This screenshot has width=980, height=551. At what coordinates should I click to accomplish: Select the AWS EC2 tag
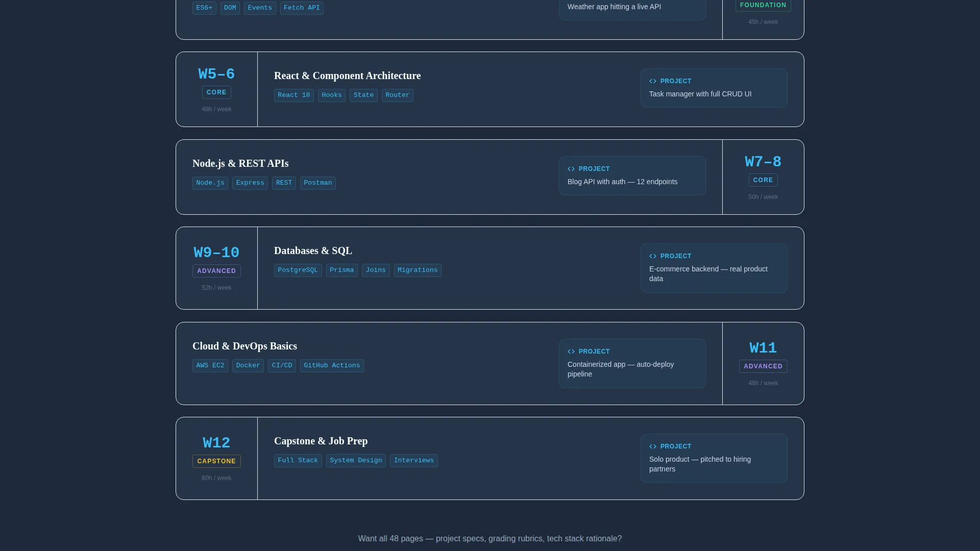pos(210,366)
